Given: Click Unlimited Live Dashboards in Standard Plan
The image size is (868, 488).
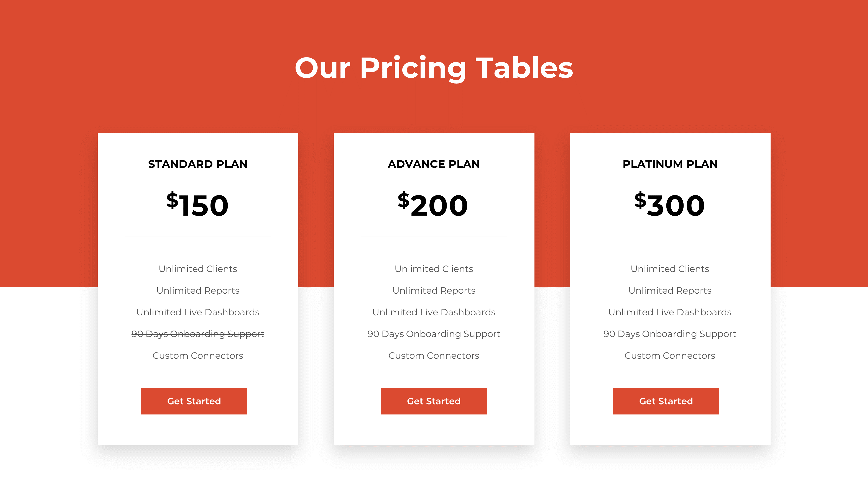Looking at the screenshot, I should pyautogui.click(x=198, y=312).
